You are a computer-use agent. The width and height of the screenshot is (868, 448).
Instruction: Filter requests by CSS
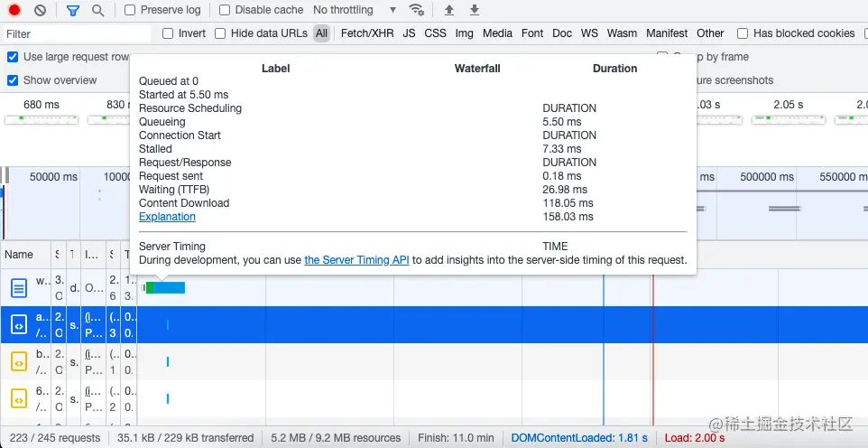(x=435, y=33)
